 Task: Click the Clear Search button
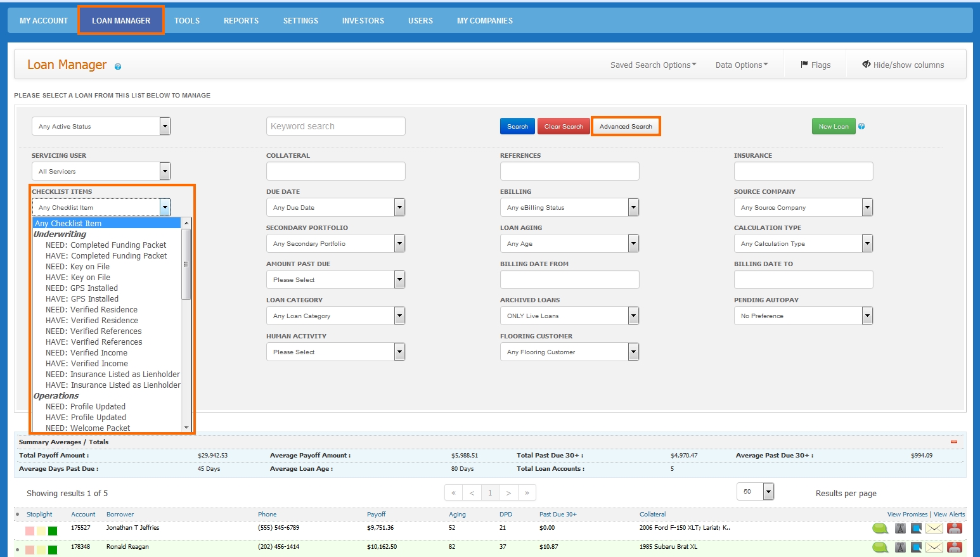coord(564,126)
